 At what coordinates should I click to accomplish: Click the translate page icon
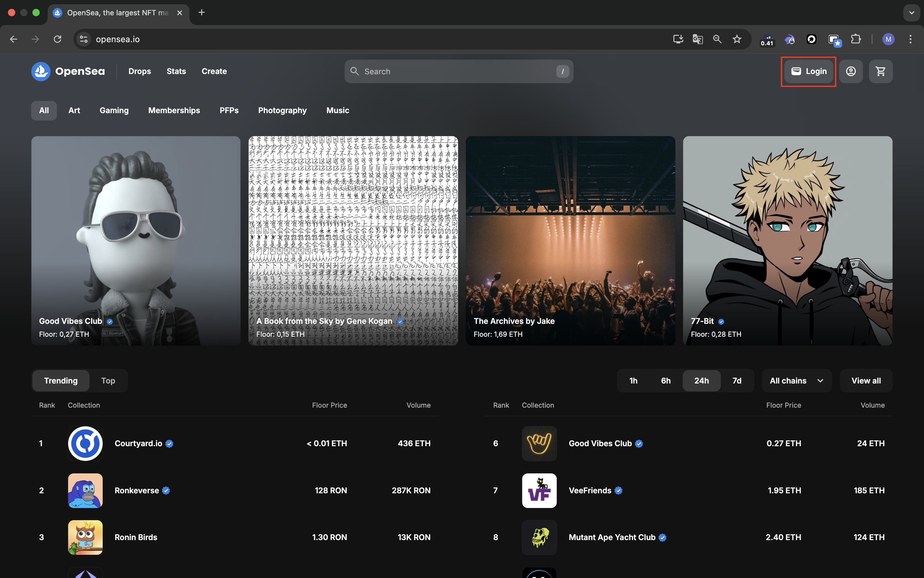click(698, 39)
